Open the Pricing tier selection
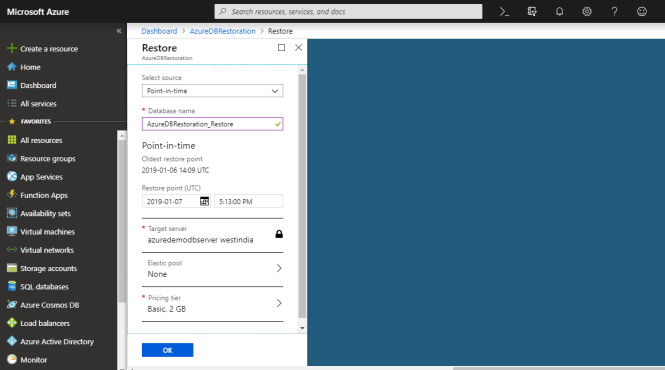Screen dimensions: 665x370 (212, 304)
